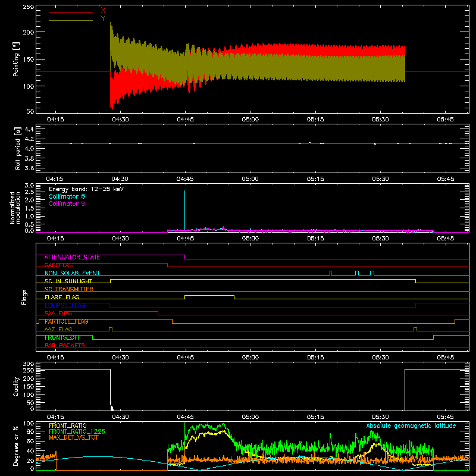Click the 100 tick on Degrees or % axis
Screen dimensions: 476x476
29,424
